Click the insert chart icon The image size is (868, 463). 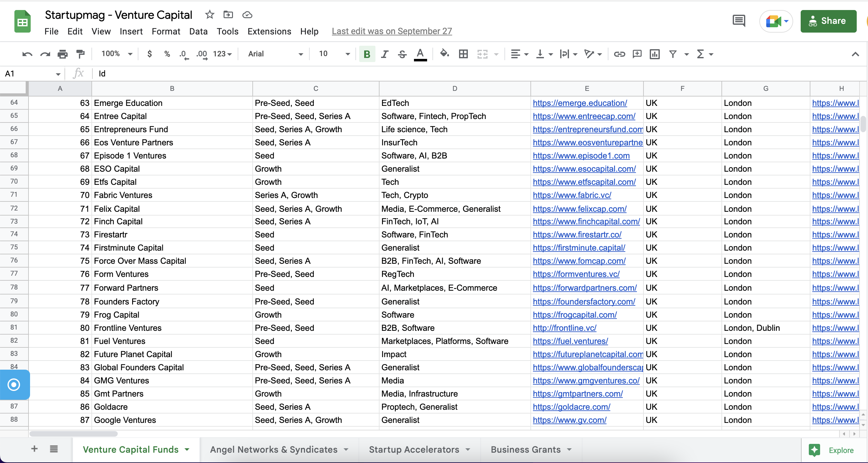coord(654,54)
